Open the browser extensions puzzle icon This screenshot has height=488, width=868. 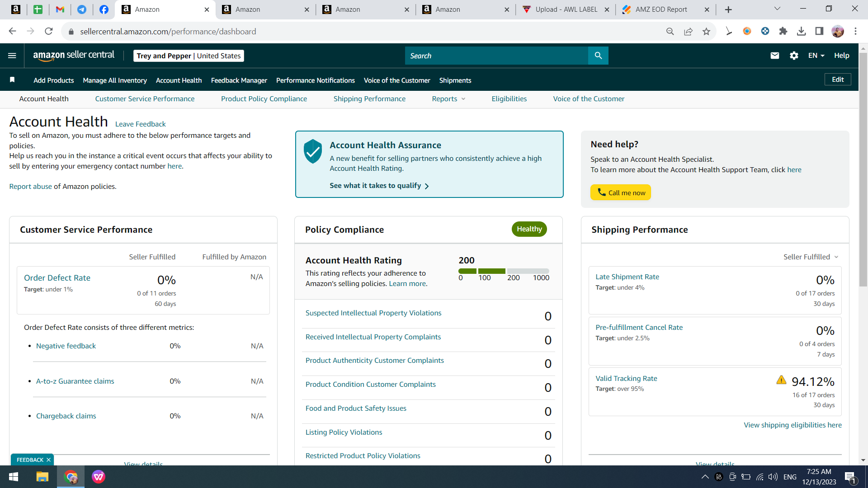point(783,31)
